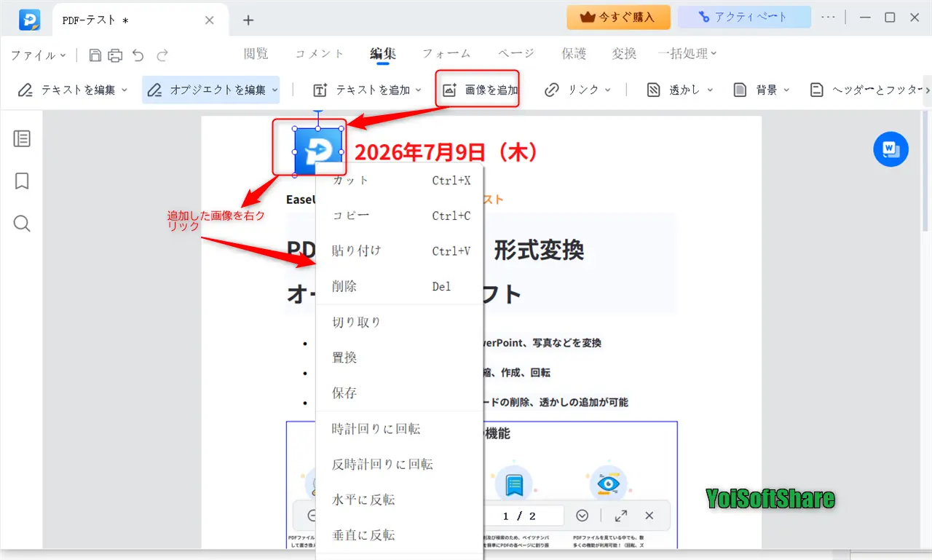Choose 時計回りに回転 in context menu

[x=399, y=429]
